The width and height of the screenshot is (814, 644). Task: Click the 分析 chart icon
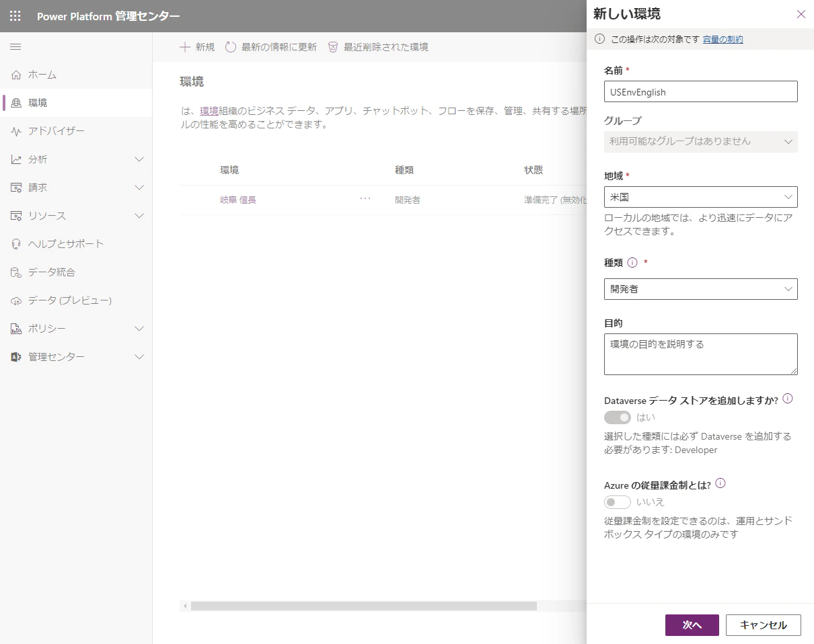[16, 159]
